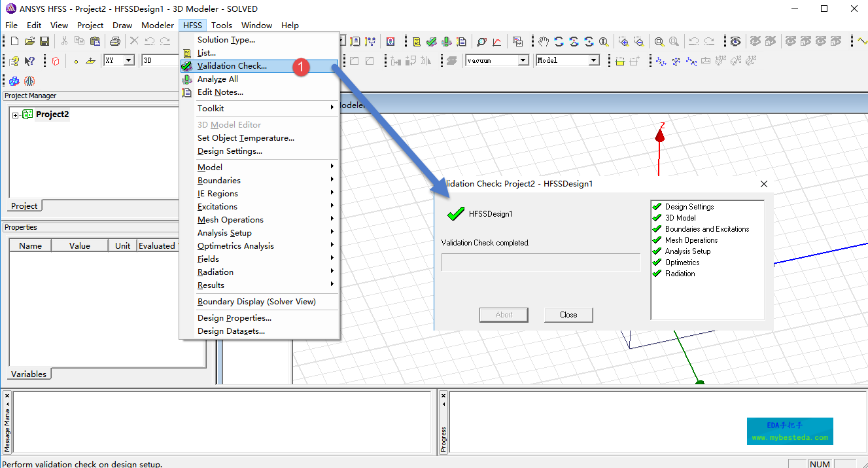
Task: Click the Open file folder icon
Action: (x=29, y=41)
